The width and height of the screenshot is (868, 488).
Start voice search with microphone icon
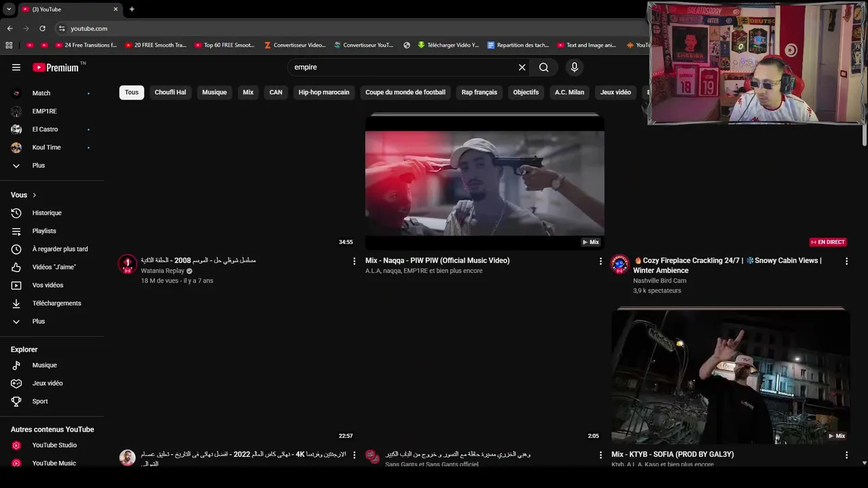coord(574,67)
